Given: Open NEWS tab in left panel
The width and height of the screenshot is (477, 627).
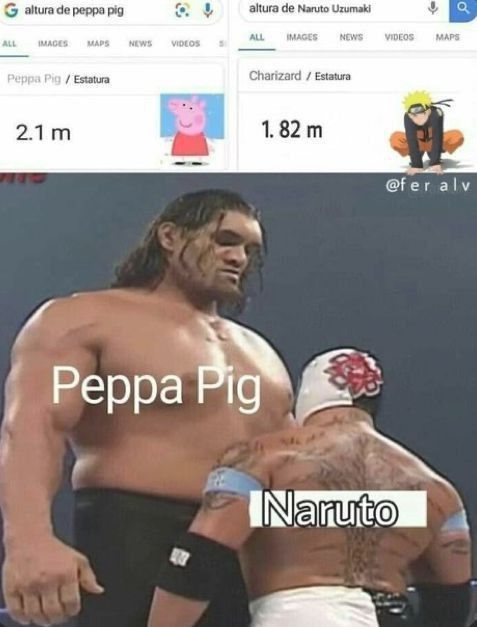Looking at the screenshot, I should (x=140, y=43).
